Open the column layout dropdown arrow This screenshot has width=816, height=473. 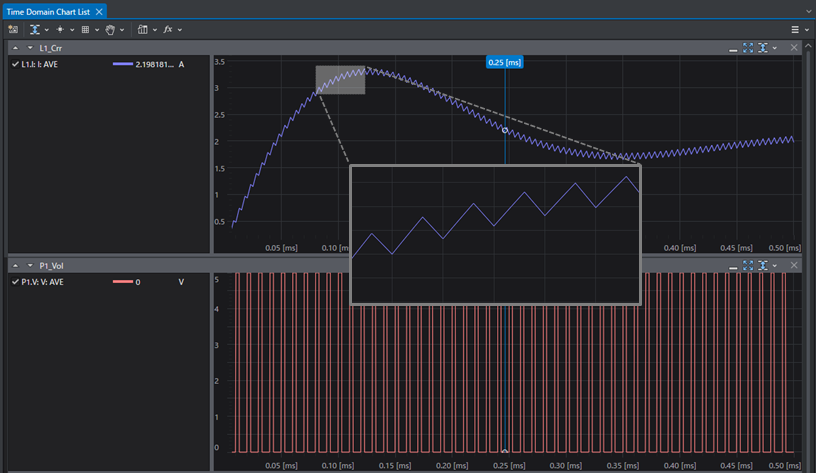155,30
